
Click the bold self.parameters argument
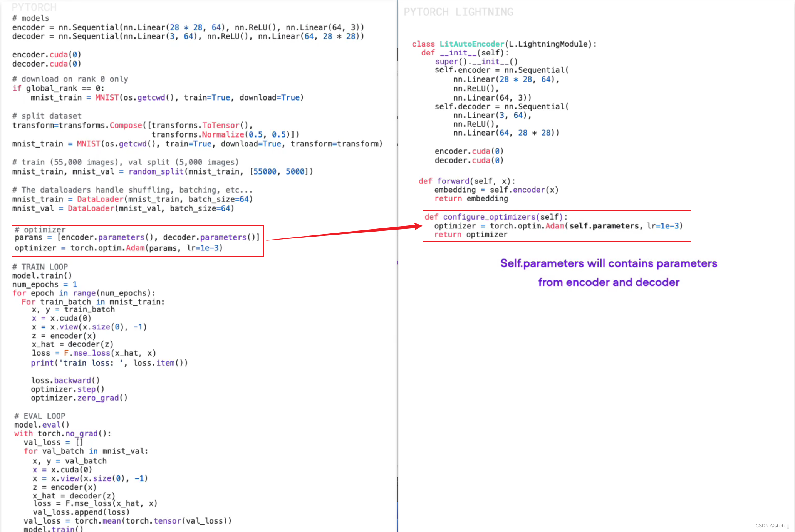(604, 226)
